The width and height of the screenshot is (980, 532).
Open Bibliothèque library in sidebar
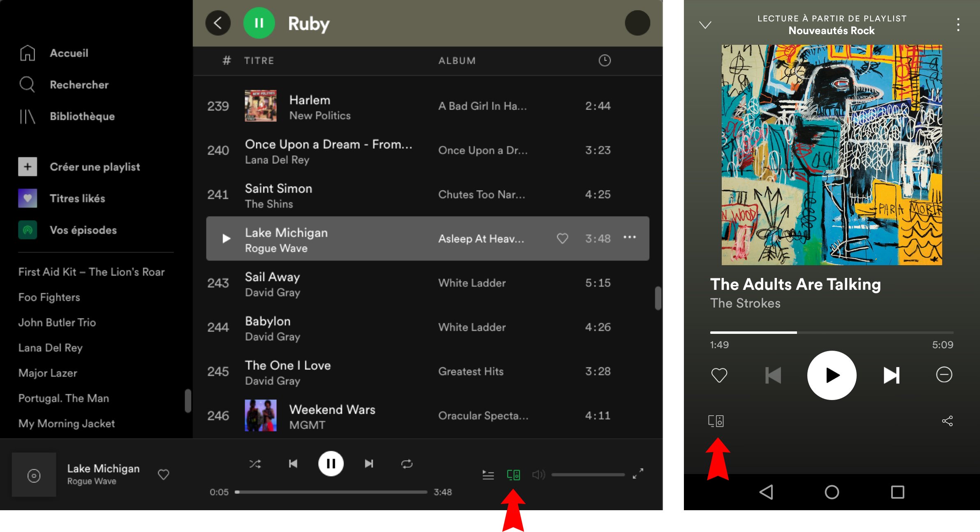(67, 116)
